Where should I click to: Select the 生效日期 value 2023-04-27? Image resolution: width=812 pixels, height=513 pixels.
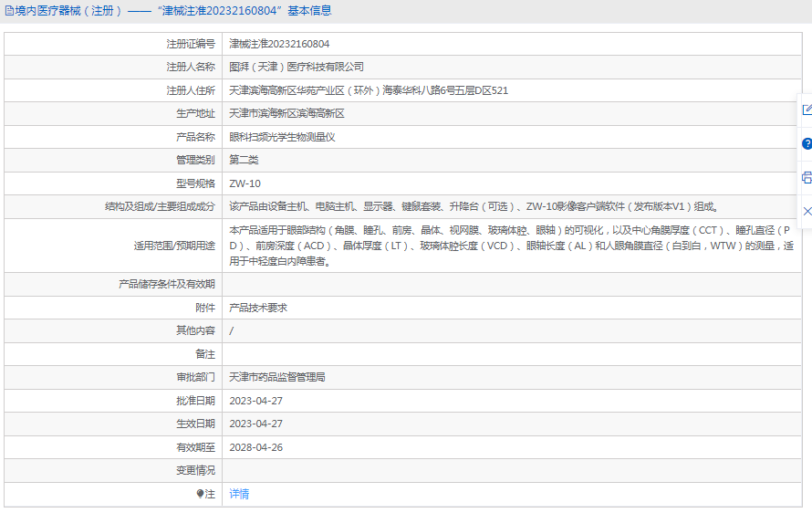pos(255,424)
